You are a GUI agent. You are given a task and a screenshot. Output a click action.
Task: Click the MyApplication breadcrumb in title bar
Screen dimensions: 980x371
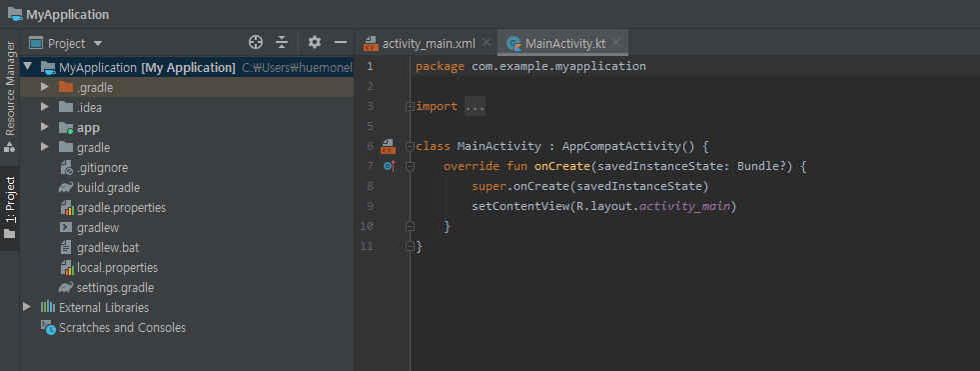pyautogui.click(x=68, y=14)
